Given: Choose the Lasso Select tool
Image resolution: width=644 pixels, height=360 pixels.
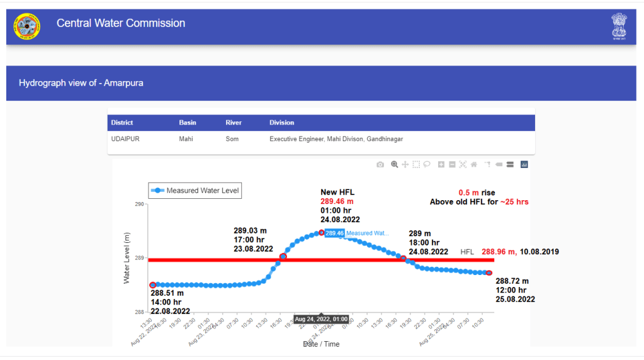Looking at the screenshot, I should pyautogui.click(x=426, y=164).
